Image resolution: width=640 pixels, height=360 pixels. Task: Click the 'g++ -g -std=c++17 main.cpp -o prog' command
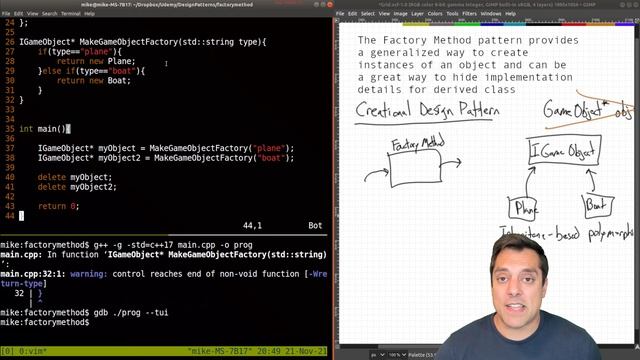[x=173, y=245]
